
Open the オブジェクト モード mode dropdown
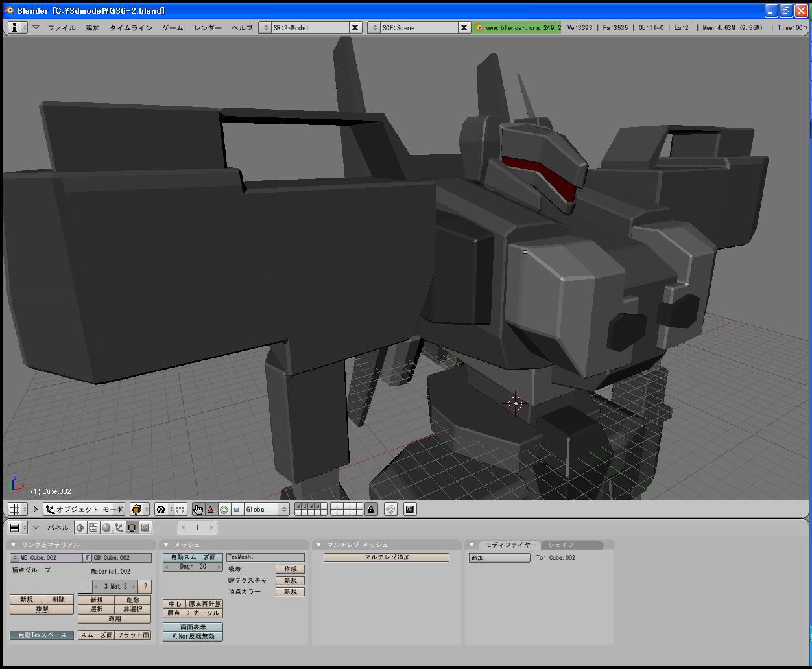[x=84, y=510]
